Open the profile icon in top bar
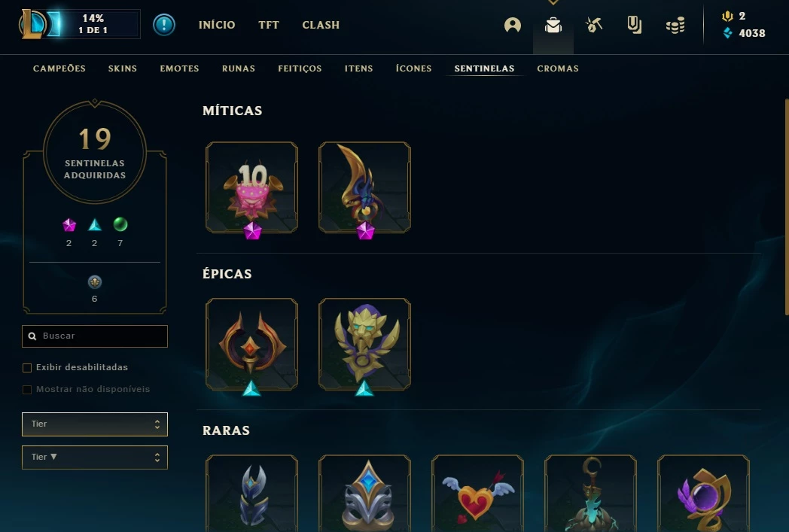Viewport: 789px width, 532px height. (512, 25)
